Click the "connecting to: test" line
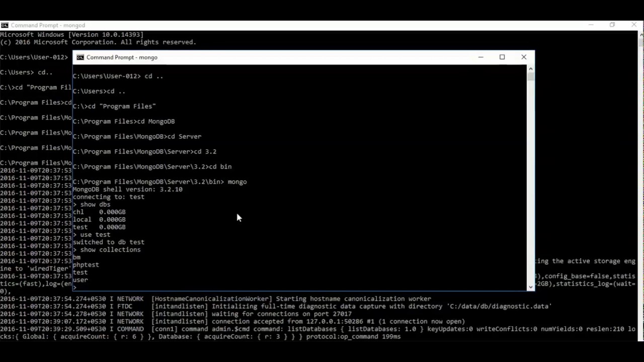 [109, 197]
